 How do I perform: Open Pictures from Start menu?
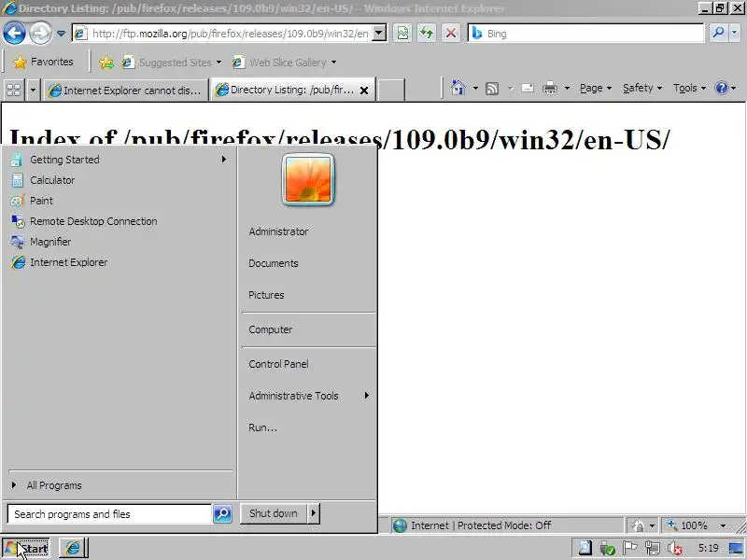point(266,295)
